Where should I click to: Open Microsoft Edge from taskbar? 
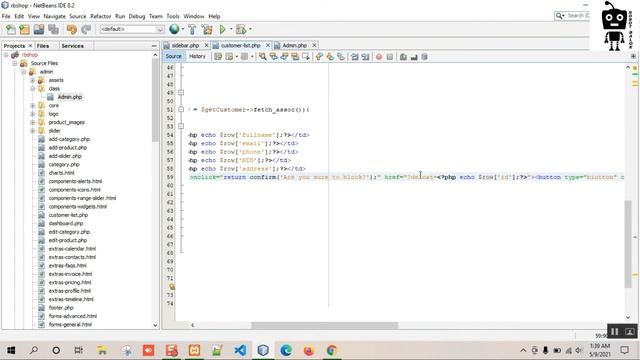(x=286, y=350)
